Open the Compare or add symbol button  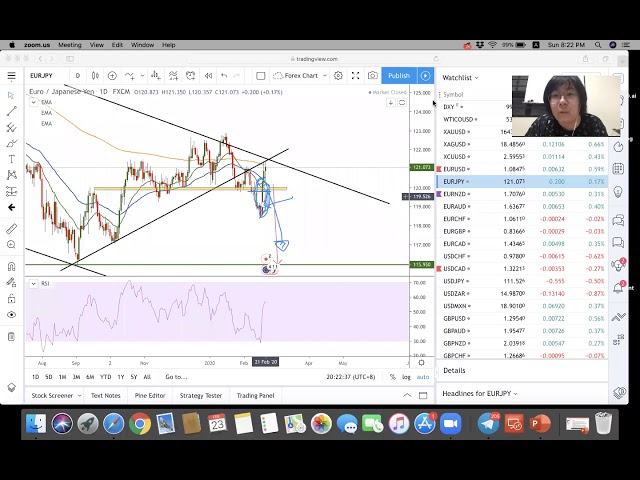click(112, 76)
